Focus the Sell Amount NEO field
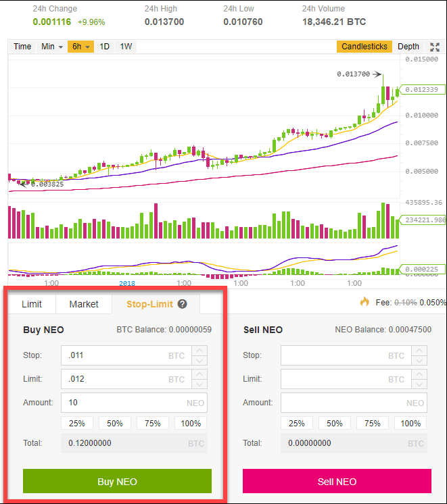 coord(354,403)
